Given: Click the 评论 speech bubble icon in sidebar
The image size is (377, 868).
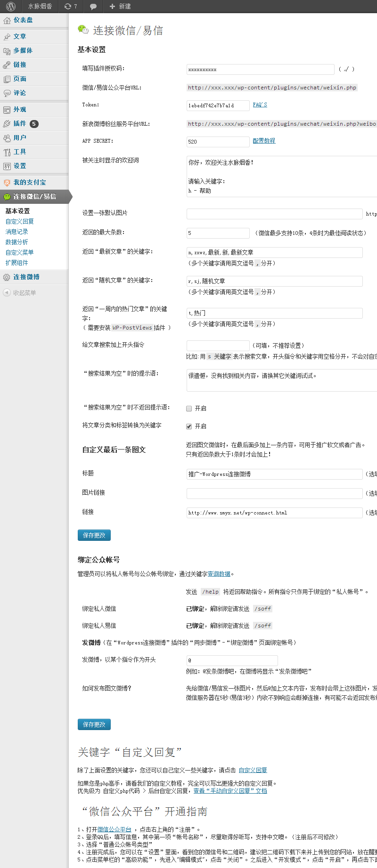Looking at the screenshot, I should point(7,93).
